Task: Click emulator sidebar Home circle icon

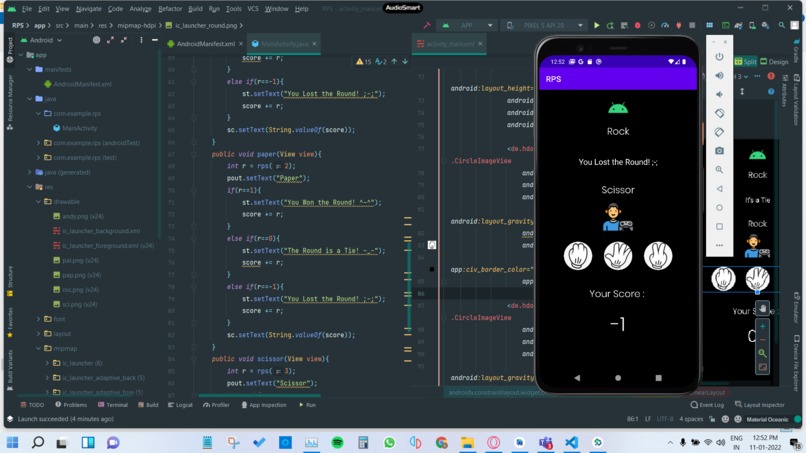Action: tap(719, 208)
